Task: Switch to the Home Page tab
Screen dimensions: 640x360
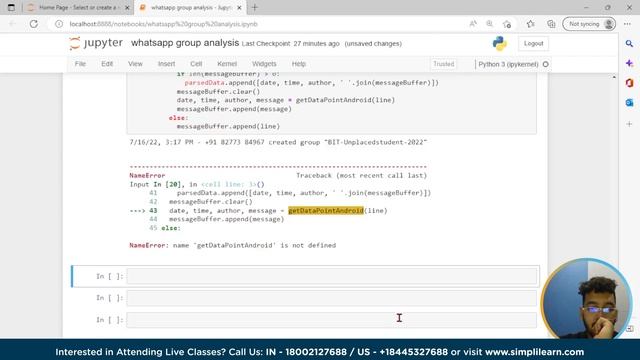Action: [x=78, y=7]
